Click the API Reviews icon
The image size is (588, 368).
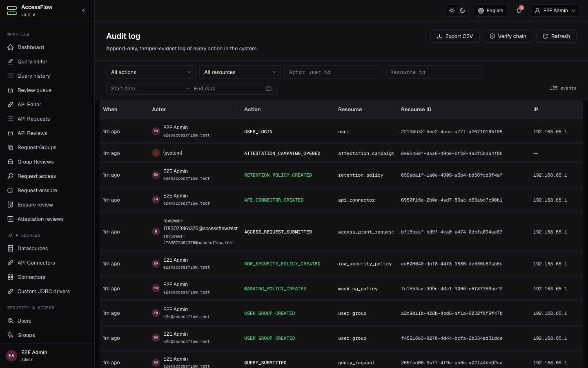[x=11, y=133]
